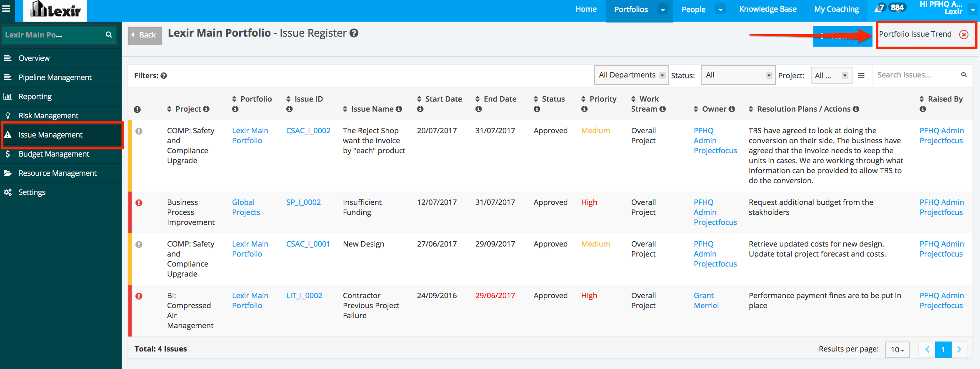
Task: Click the Resolution Plans info icon
Action: [x=856, y=109]
